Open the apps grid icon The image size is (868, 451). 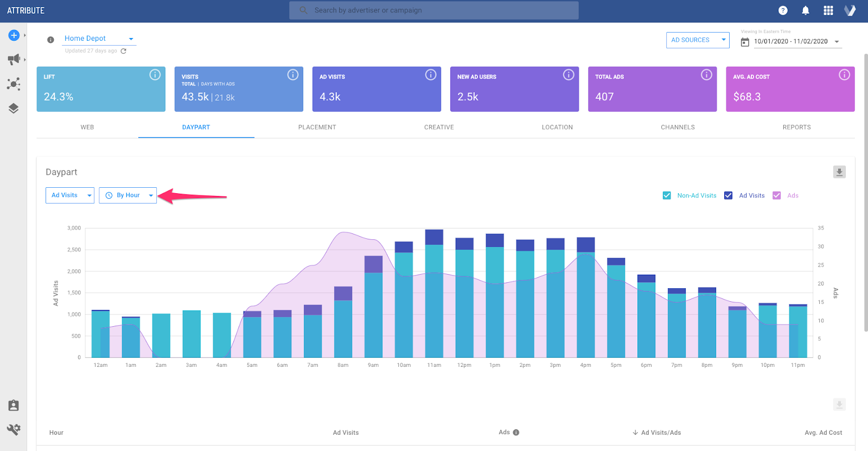[828, 10]
